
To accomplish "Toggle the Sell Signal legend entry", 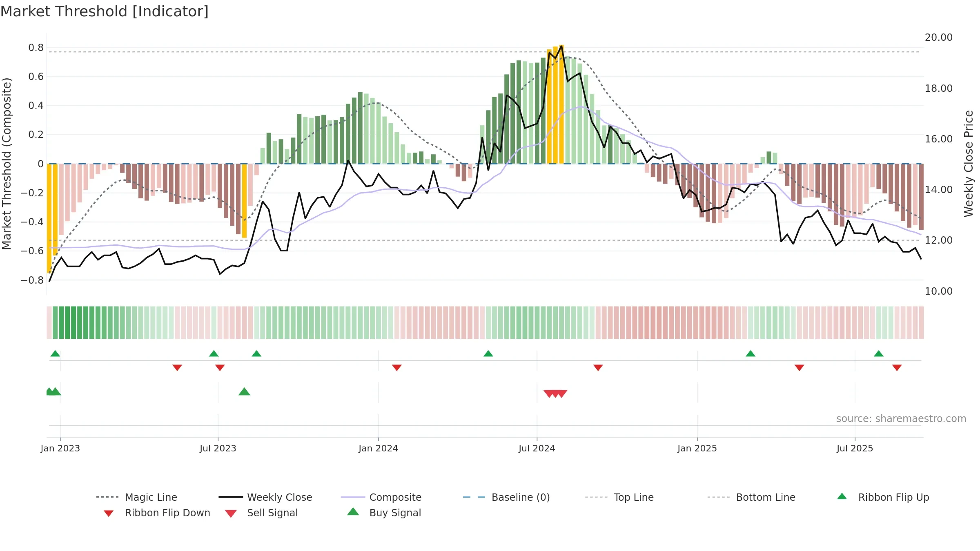I will point(261,513).
